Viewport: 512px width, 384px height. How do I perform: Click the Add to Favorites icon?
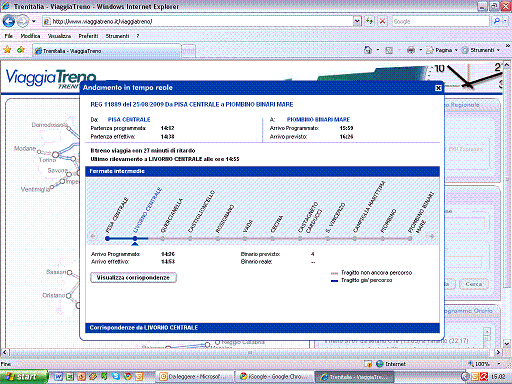click(21, 50)
